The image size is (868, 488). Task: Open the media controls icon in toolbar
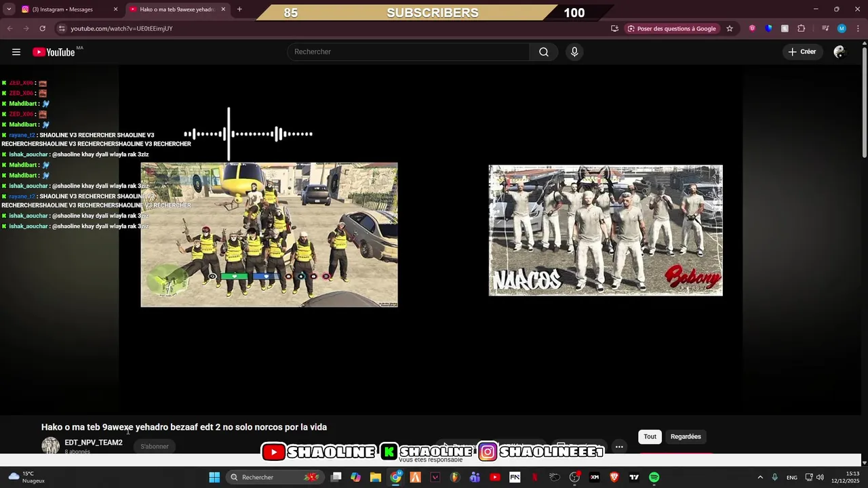pos(825,28)
